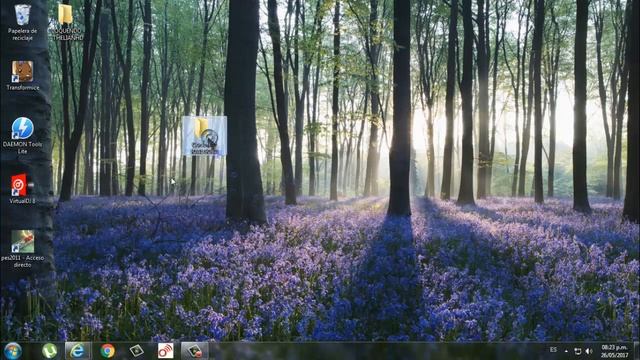
Task: Click the diamond-shaped taskbar app icon
Action: click(136, 351)
